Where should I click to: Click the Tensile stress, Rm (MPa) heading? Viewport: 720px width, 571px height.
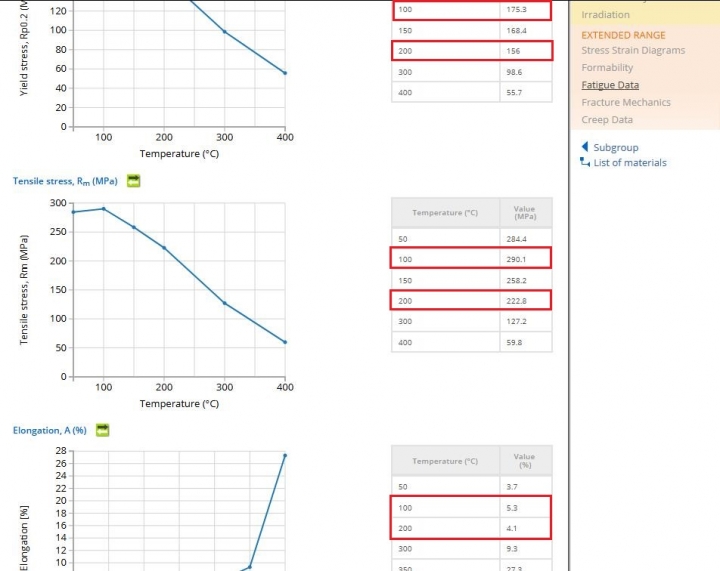[x=65, y=181]
